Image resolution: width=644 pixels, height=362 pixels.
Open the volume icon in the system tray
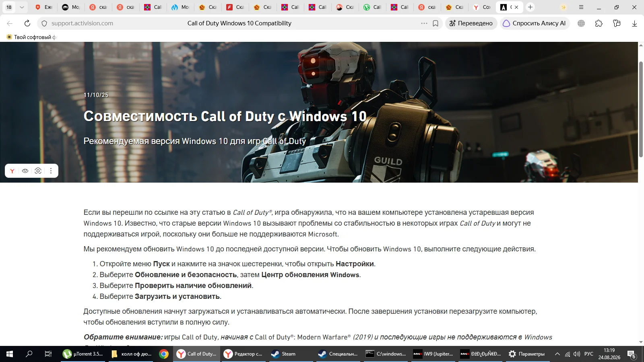tap(577, 354)
